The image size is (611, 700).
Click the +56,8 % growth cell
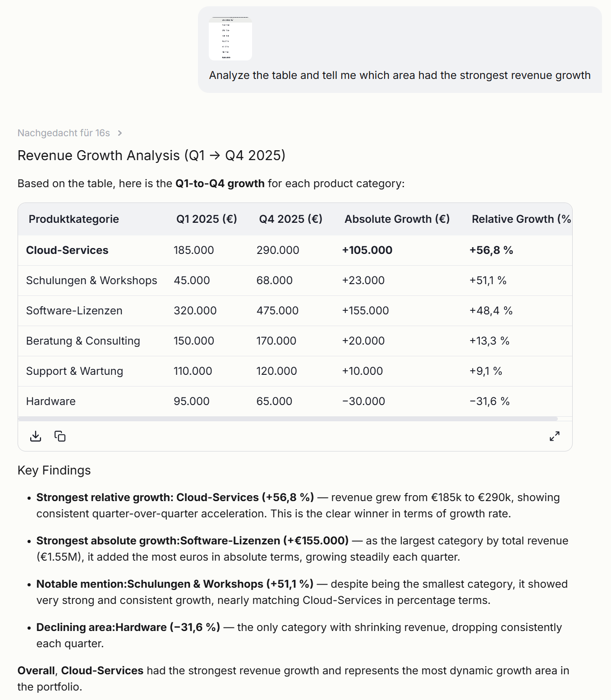pos(491,250)
